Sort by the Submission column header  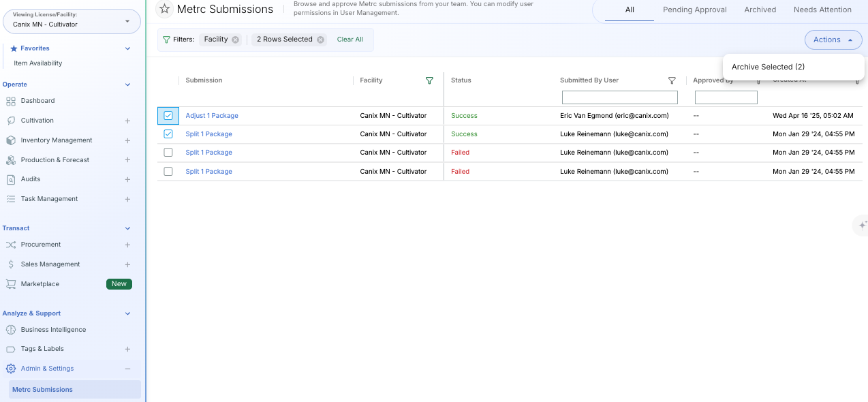coord(204,80)
